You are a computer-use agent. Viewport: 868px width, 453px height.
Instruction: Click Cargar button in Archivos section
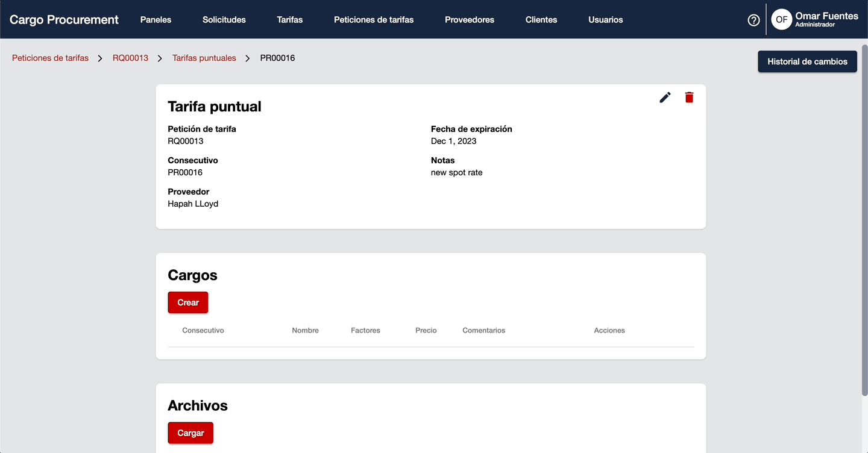190,433
